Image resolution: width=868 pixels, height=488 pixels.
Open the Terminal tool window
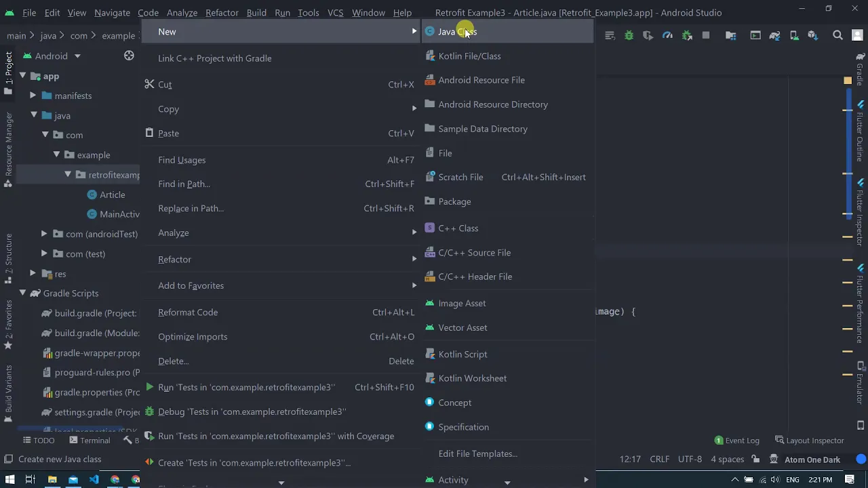[x=90, y=440]
